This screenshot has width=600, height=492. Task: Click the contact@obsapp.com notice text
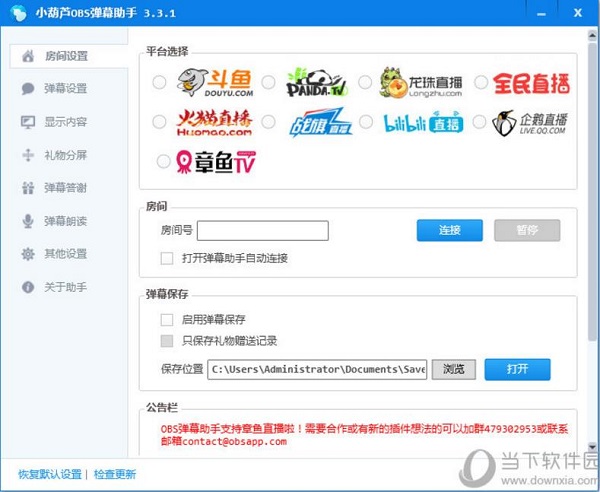[x=235, y=441]
